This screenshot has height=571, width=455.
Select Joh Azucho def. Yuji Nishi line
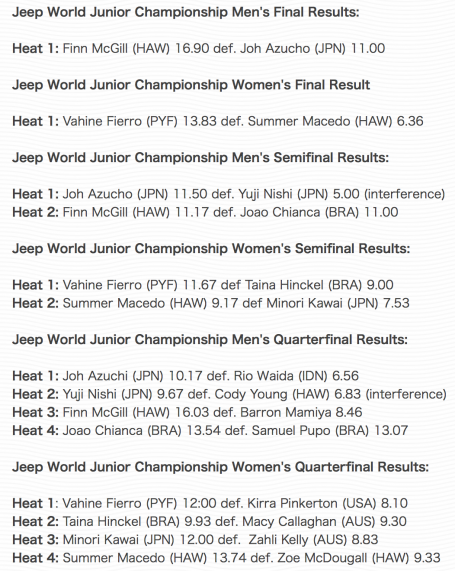pyautogui.click(x=228, y=194)
